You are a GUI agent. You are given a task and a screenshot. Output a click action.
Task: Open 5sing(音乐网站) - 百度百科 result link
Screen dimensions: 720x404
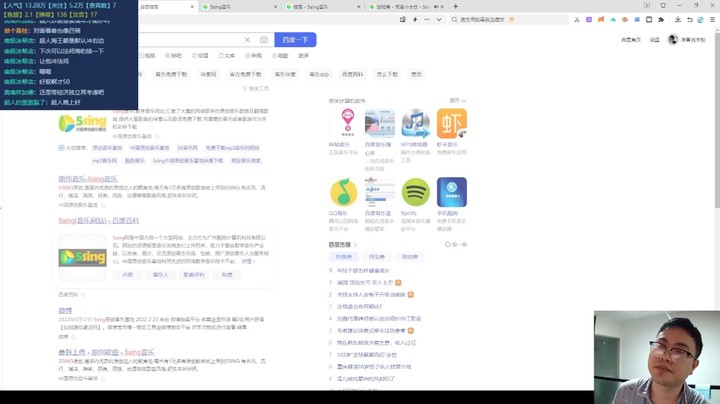click(x=99, y=221)
